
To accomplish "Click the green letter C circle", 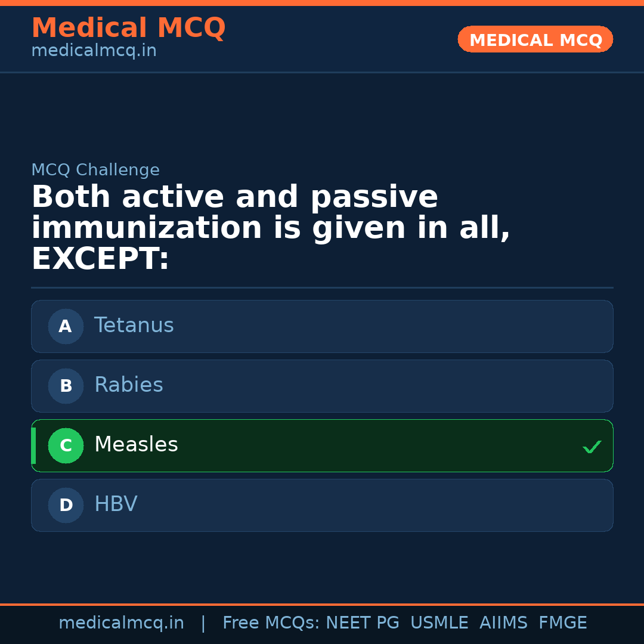I will pos(66,445).
